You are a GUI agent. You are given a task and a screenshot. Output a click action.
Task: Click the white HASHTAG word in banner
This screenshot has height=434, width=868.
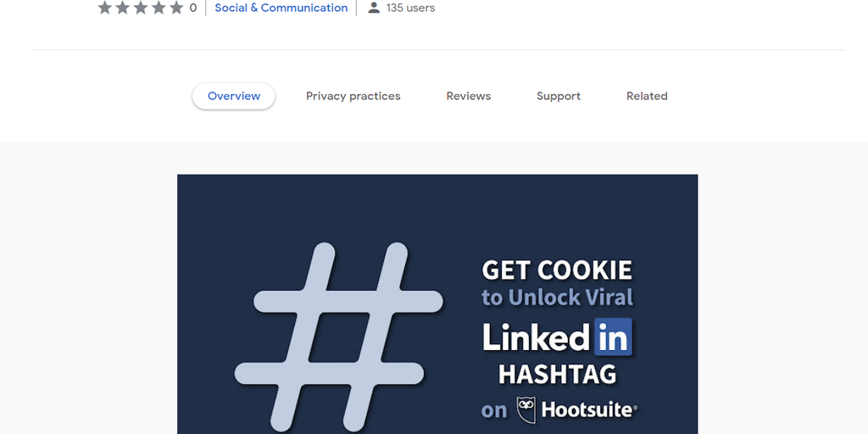point(557,374)
